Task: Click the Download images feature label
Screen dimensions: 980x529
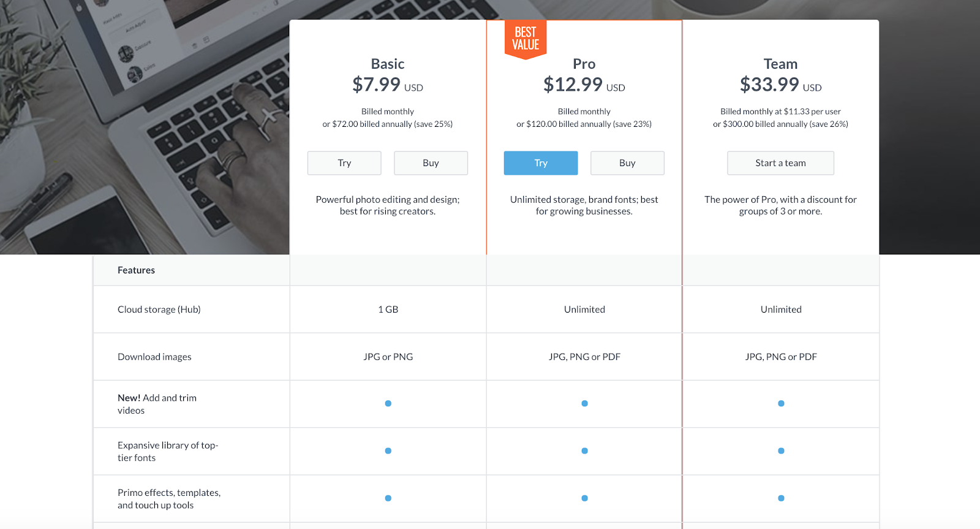Action: (154, 357)
